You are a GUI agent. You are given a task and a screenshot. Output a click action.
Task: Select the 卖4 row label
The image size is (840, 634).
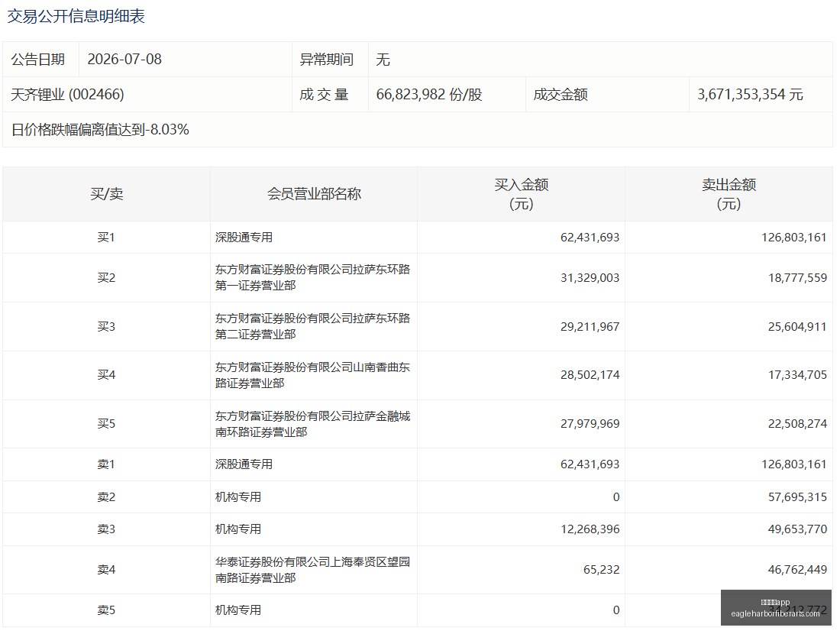pyautogui.click(x=106, y=569)
